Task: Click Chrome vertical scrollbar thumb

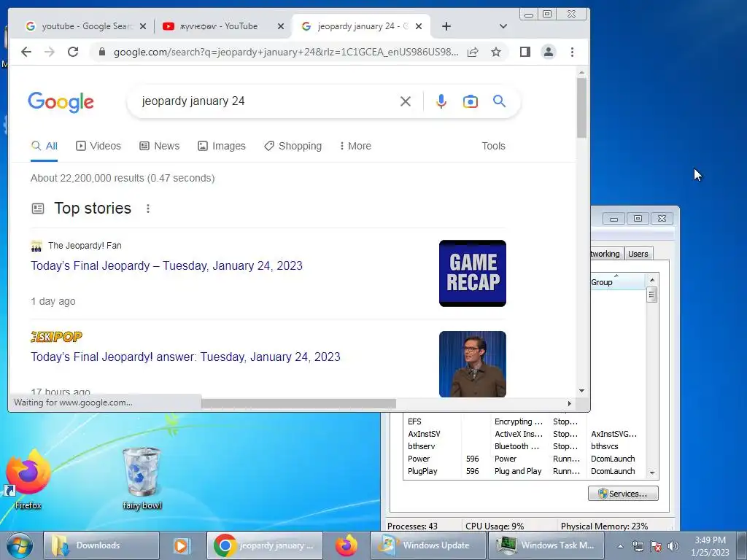Action: pos(581,108)
